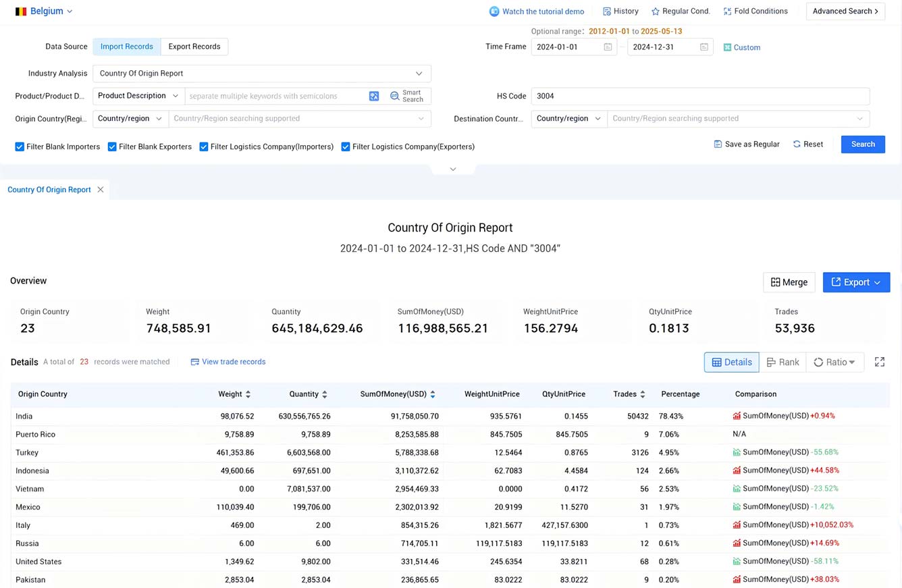
Task: Click the Belgium flag icon
Action: (21, 11)
